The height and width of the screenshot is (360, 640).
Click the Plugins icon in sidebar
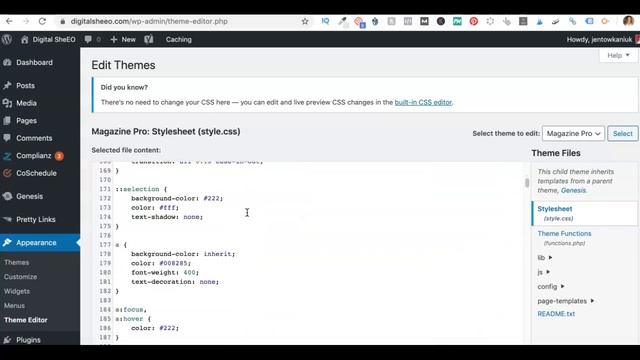tap(7, 340)
